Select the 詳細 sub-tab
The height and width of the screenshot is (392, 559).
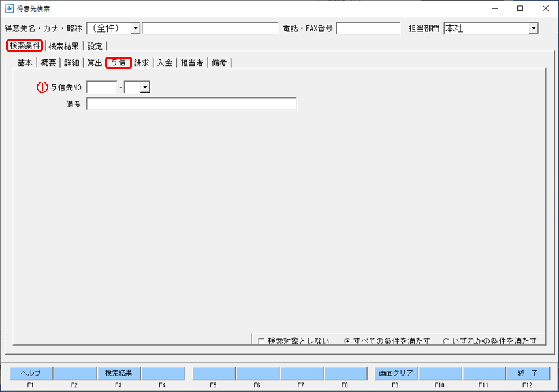[x=71, y=63]
